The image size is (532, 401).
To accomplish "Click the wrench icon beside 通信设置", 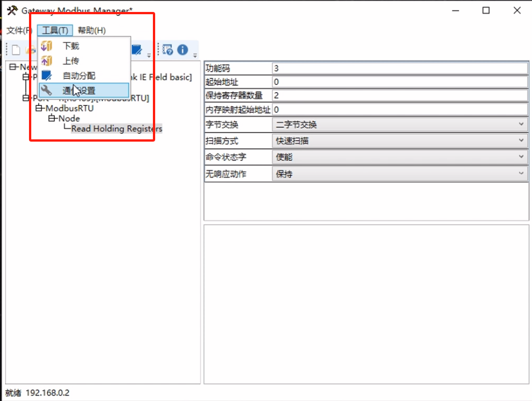I will [x=46, y=89].
